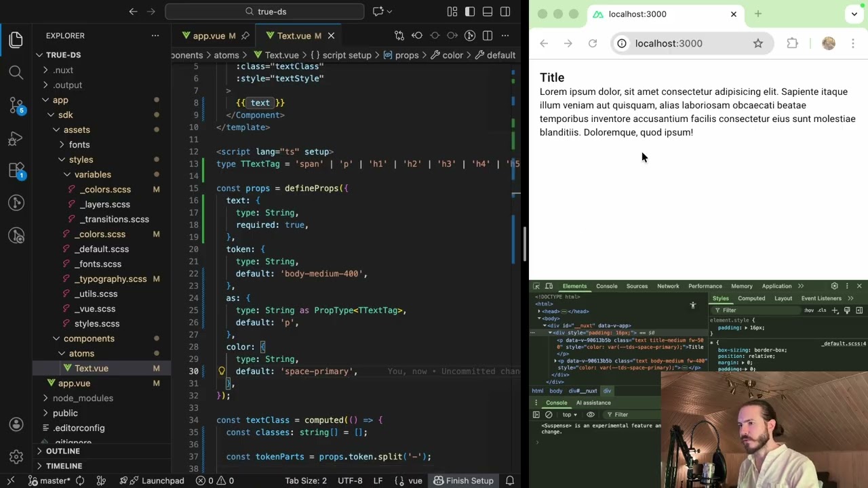
Task: Open the Search view in the activity bar
Action: (16, 72)
